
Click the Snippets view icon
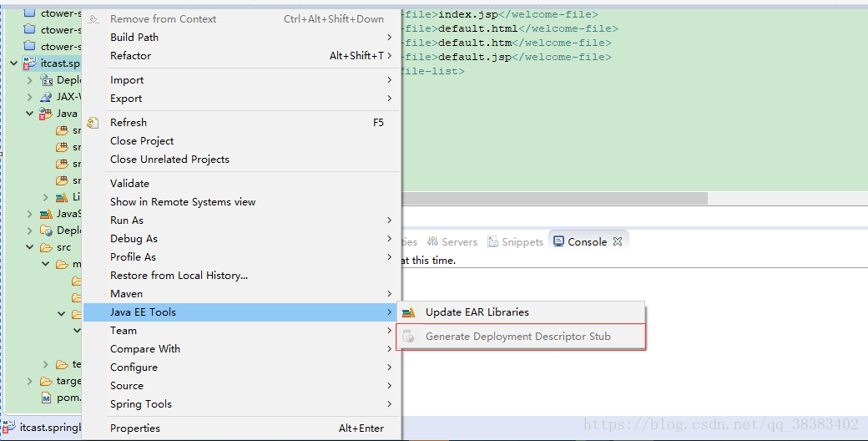tap(493, 241)
